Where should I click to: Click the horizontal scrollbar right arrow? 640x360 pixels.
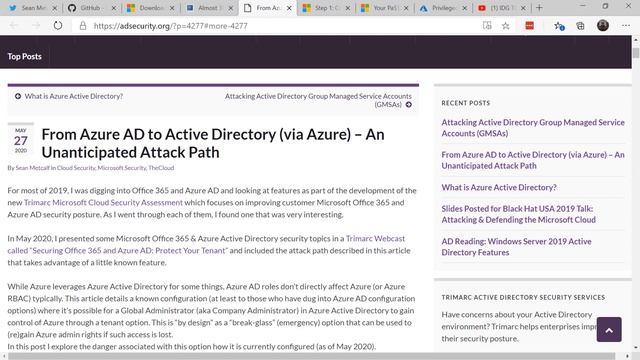point(628,356)
